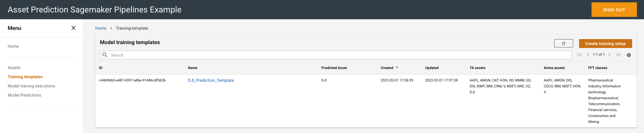Sort table by Updated column

[x=432, y=68]
